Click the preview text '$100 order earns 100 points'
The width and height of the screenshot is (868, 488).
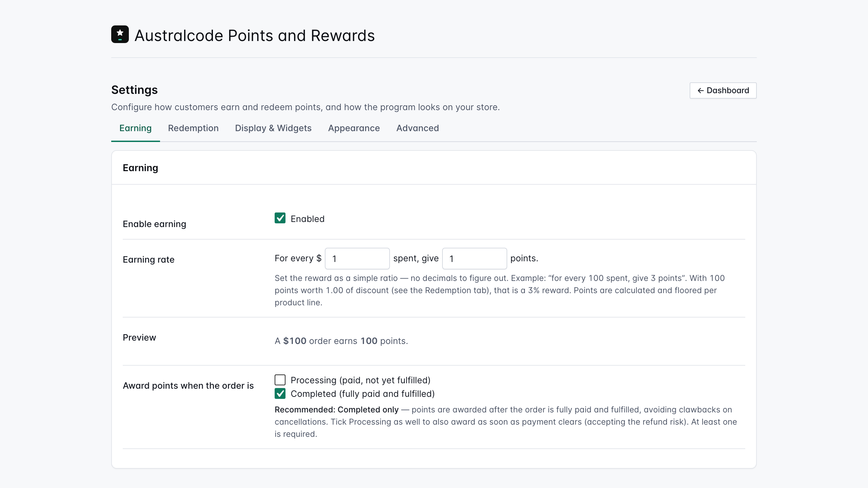pos(341,341)
